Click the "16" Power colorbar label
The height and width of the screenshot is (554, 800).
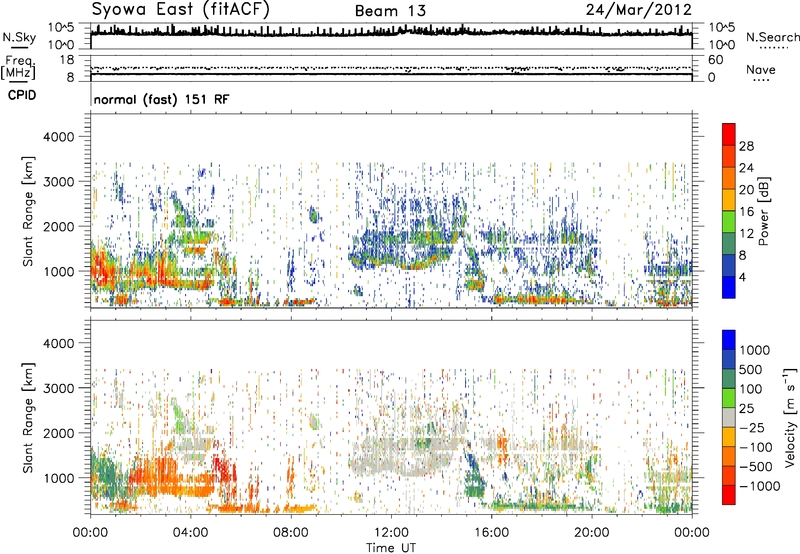(746, 212)
